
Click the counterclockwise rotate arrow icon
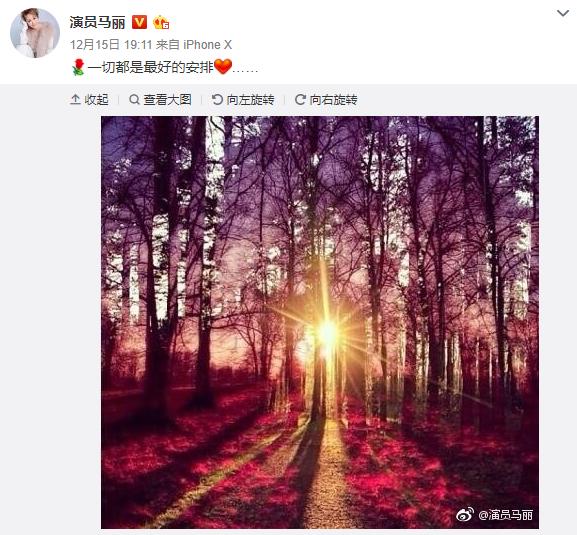point(217,100)
